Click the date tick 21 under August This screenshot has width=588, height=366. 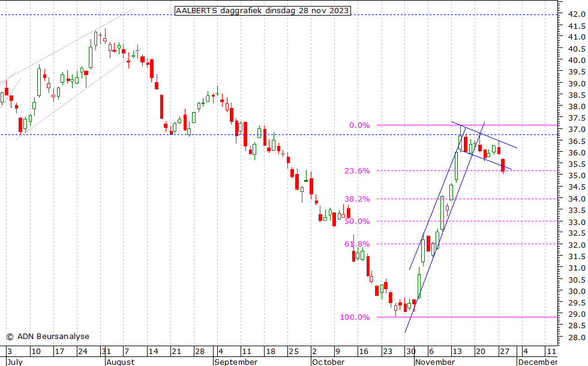pyautogui.click(x=176, y=352)
